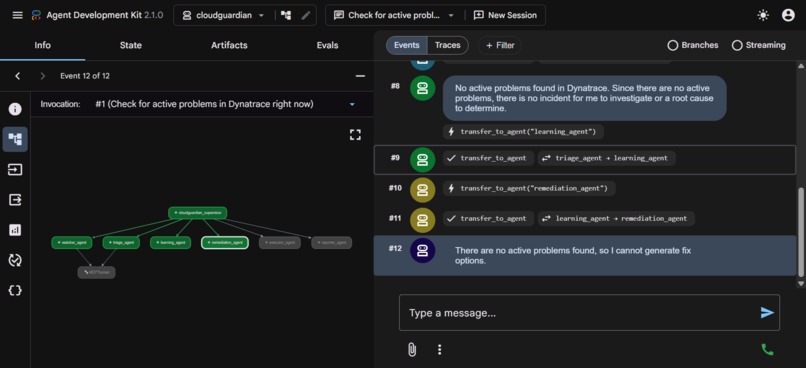Switch to the Events view toggle

pyautogui.click(x=407, y=45)
